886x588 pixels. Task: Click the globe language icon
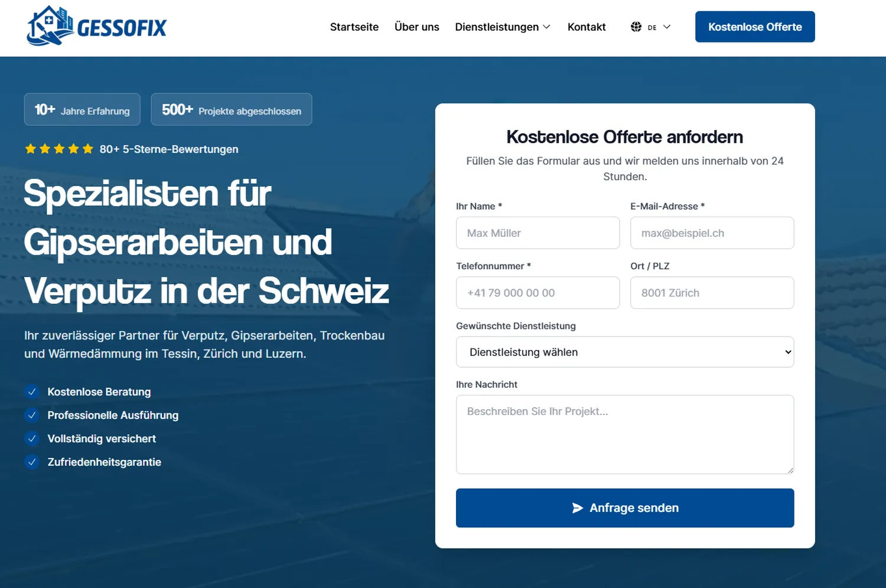point(636,27)
